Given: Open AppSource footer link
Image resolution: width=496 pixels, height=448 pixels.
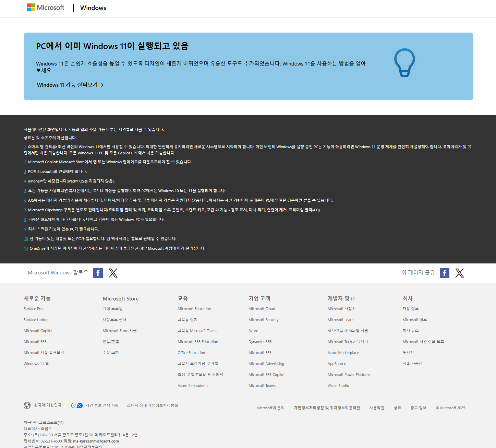Looking at the screenshot, I should coord(337,364).
